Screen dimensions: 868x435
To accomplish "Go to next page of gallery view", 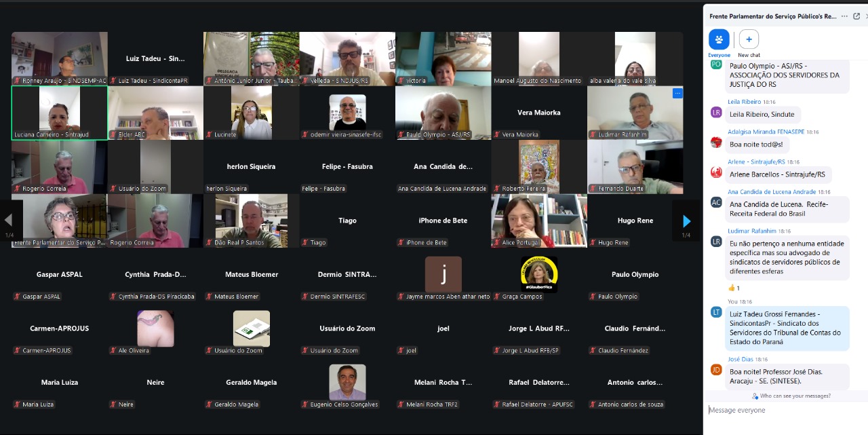I will coord(686,221).
